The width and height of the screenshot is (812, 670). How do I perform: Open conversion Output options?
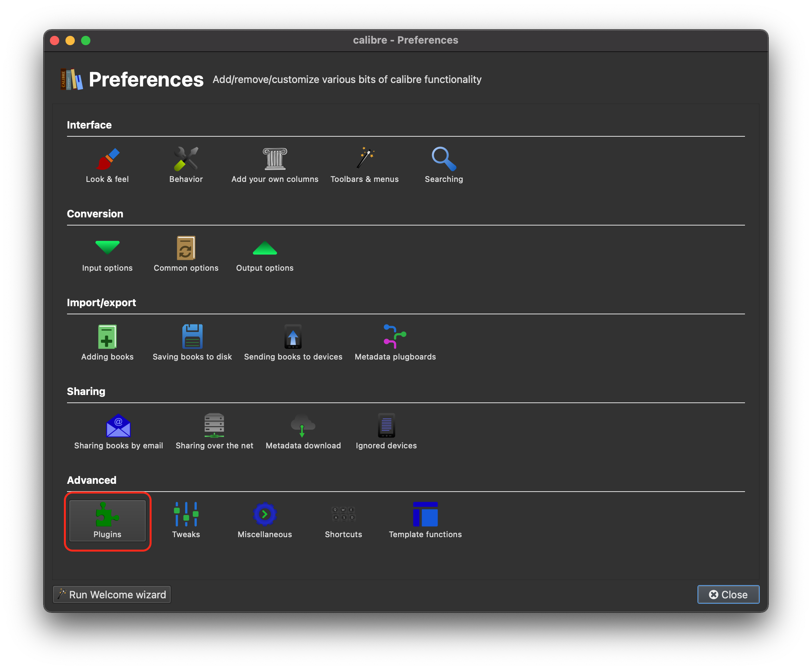coord(265,253)
